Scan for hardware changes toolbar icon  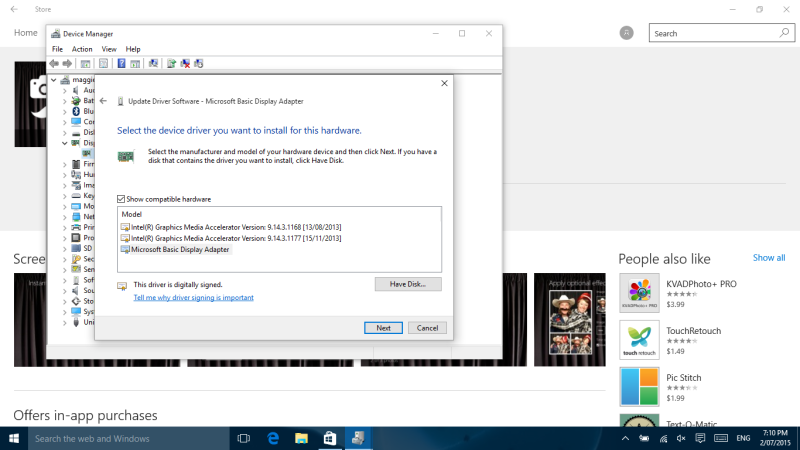pyautogui.click(x=153, y=63)
